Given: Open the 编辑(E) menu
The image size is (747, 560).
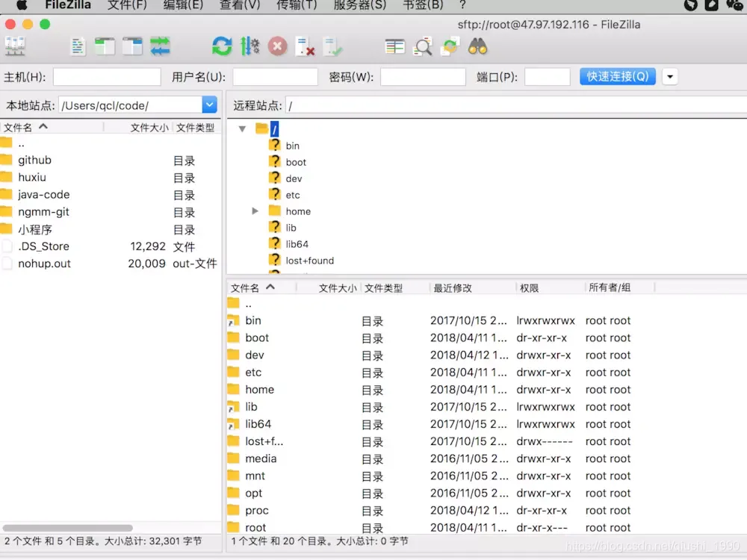Looking at the screenshot, I should click(x=183, y=4).
